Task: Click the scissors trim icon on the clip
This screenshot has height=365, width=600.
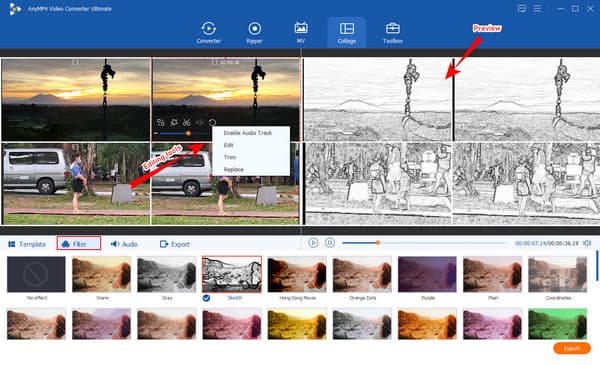Action: pos(186,122)
